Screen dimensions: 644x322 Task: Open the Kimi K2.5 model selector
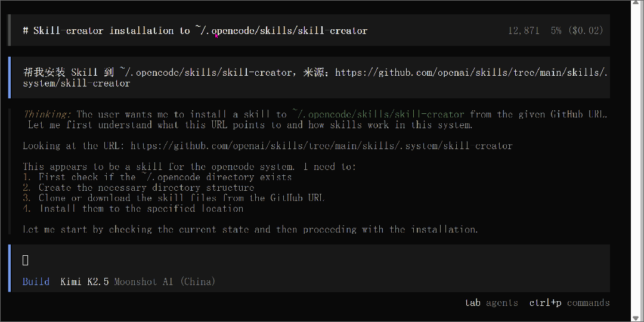[x=85, y=281]
